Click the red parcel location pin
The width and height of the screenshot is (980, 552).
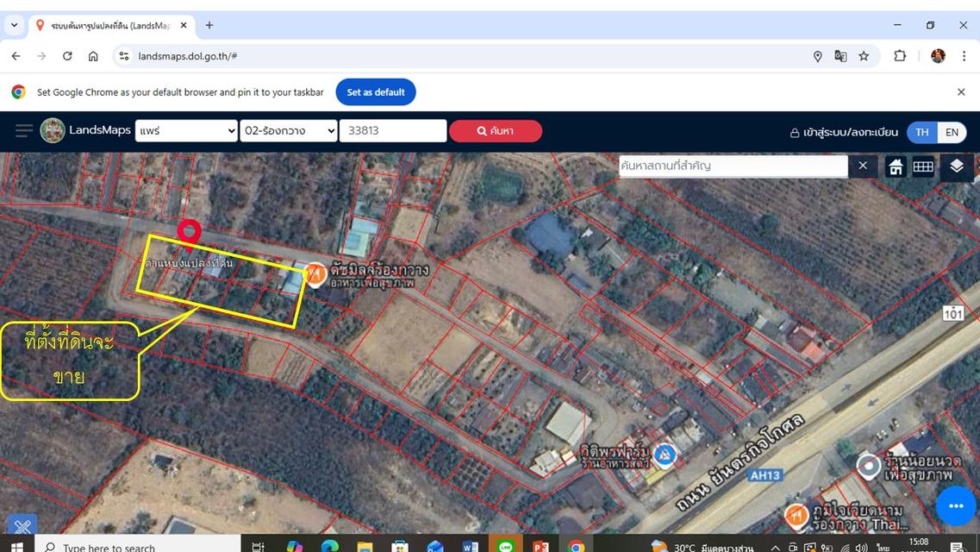click(x=189, y=231)
